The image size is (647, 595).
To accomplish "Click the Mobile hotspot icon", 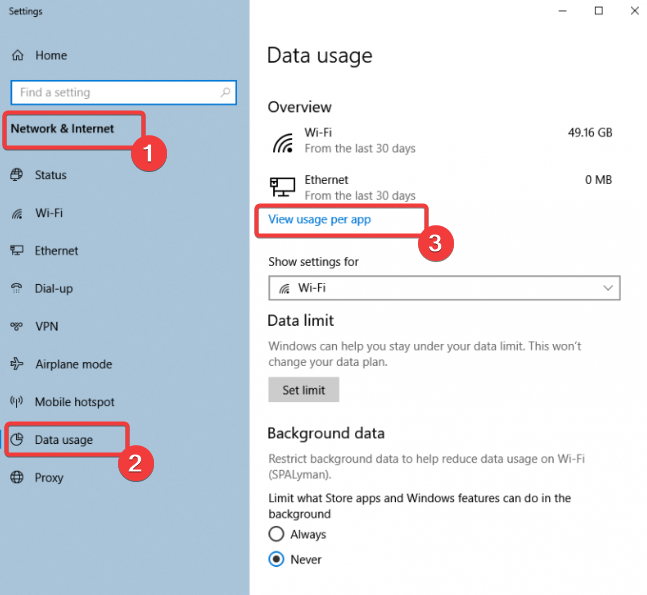I will (17, 402).
